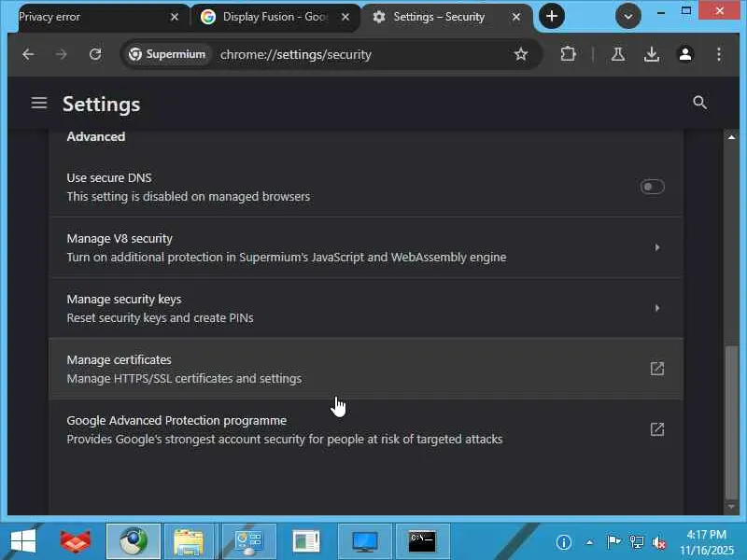Image resolution: width=747 pixels, height=560 pixels.
Task: Close the Display Fusion tab
Action: pos(345,17)
